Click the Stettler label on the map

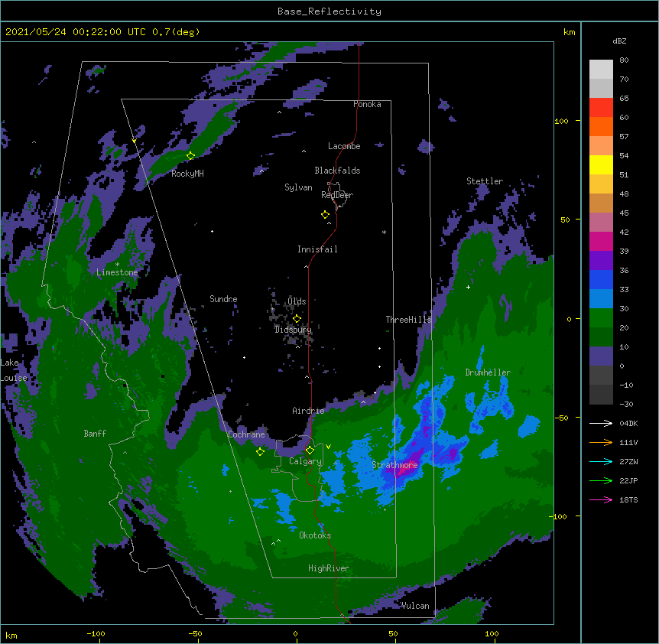(x=485, y=181)
